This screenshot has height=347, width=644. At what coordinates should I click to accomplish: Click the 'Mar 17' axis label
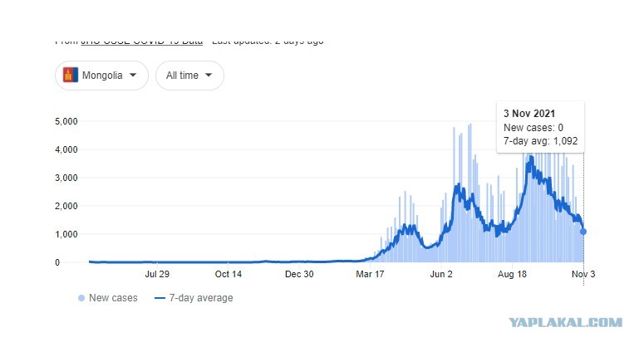[370, 274]
